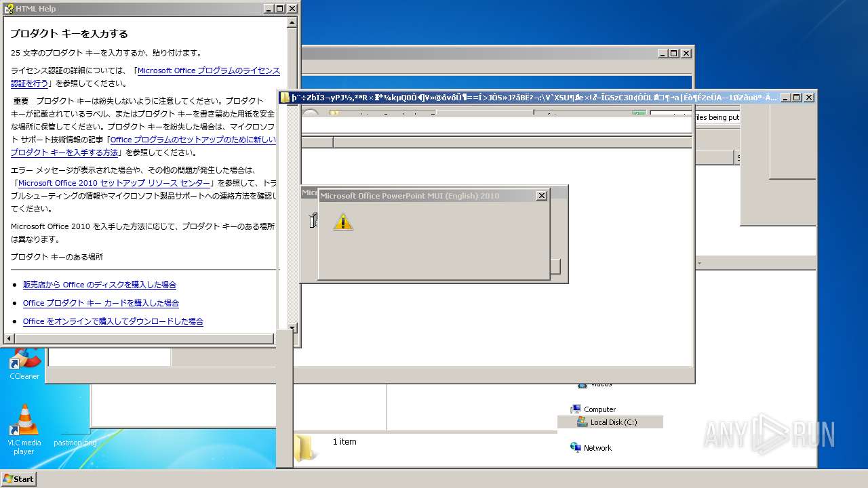Select the pastmon.png desktop file
The width and height of the screenshot is (868, 488).
click(x=75, y=443)
